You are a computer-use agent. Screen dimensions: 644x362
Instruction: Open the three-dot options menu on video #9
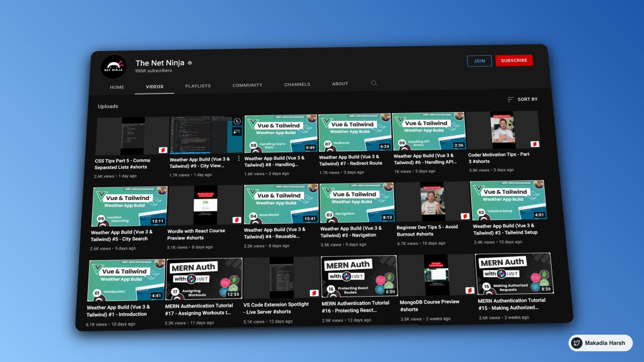tap(239, 158)
